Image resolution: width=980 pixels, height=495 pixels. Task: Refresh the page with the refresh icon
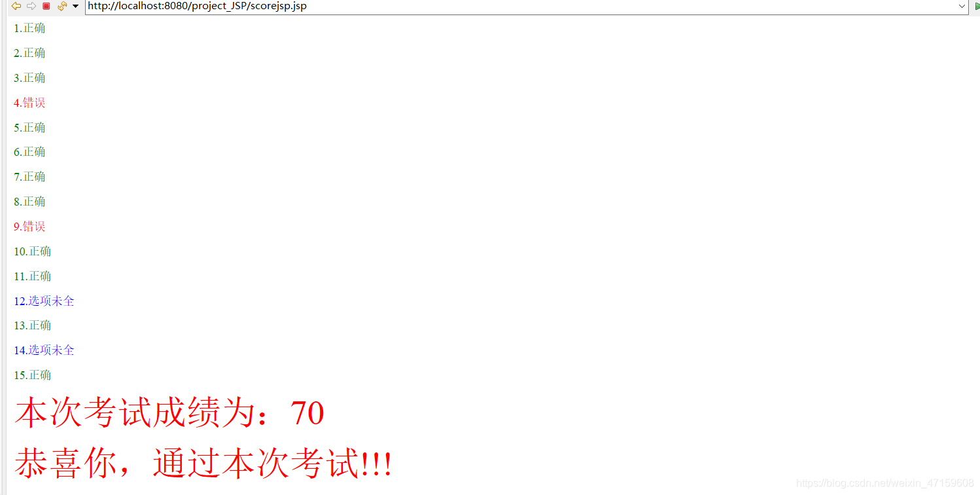tap(62, 6)
